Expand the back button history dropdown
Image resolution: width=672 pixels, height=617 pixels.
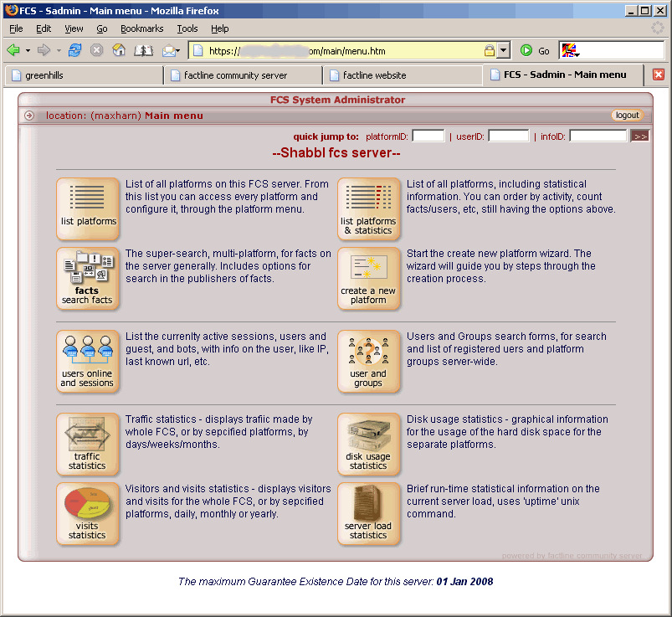pos(28,50)
